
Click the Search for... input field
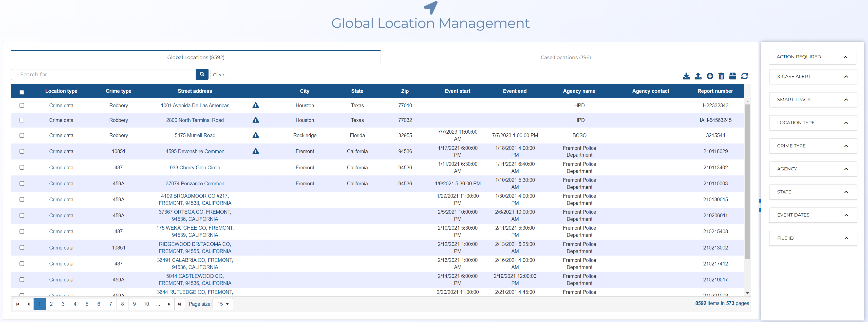point(103,75)
